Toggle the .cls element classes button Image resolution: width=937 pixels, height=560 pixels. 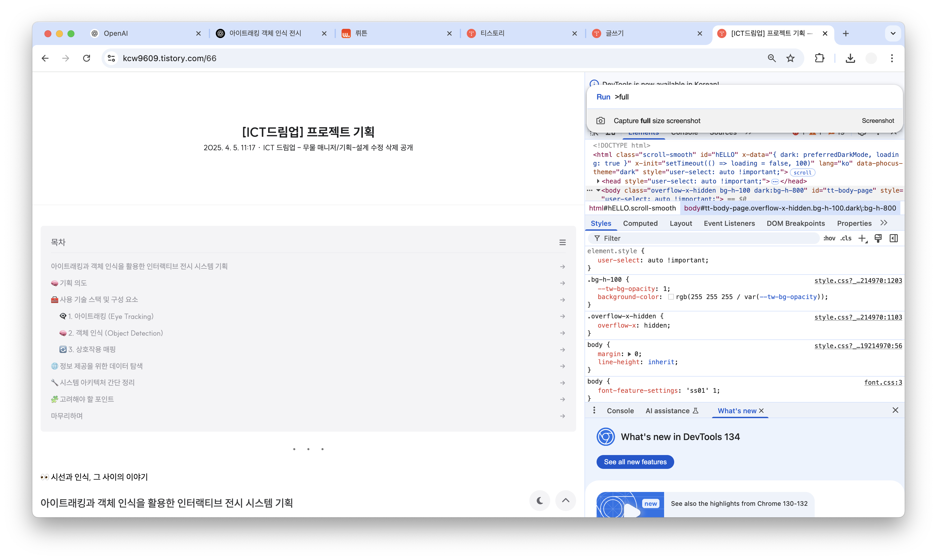click(x=846, y=238)
